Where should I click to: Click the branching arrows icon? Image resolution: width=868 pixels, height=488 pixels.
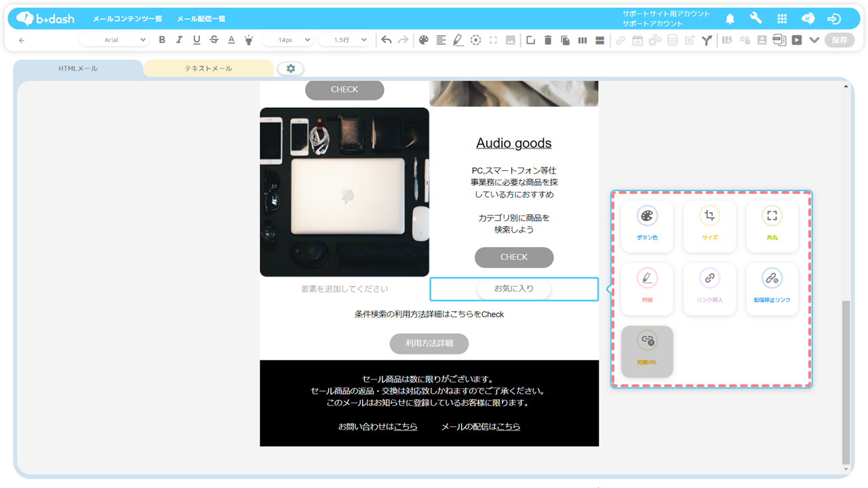(707, 40)
